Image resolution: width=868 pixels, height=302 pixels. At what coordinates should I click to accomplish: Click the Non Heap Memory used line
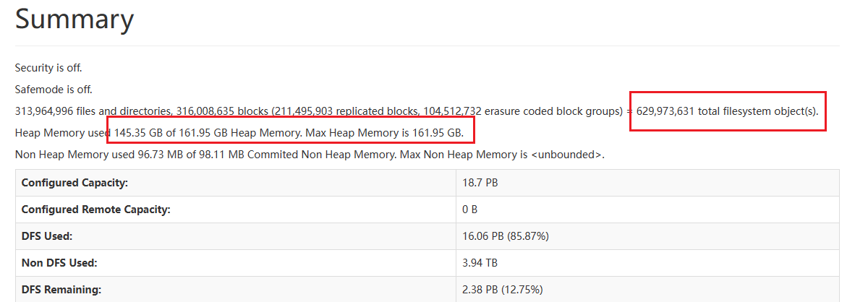(x=309, y=155)
